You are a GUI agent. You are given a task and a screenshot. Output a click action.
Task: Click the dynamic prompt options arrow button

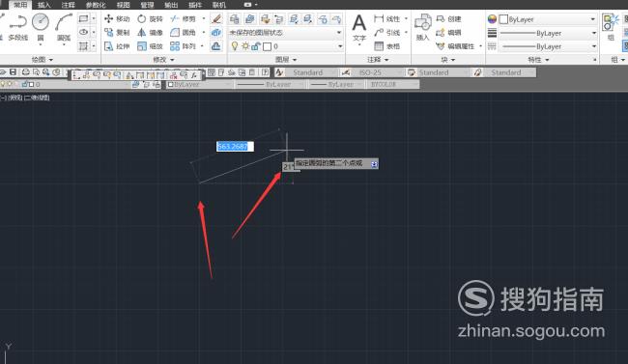[x=374, y=164]
